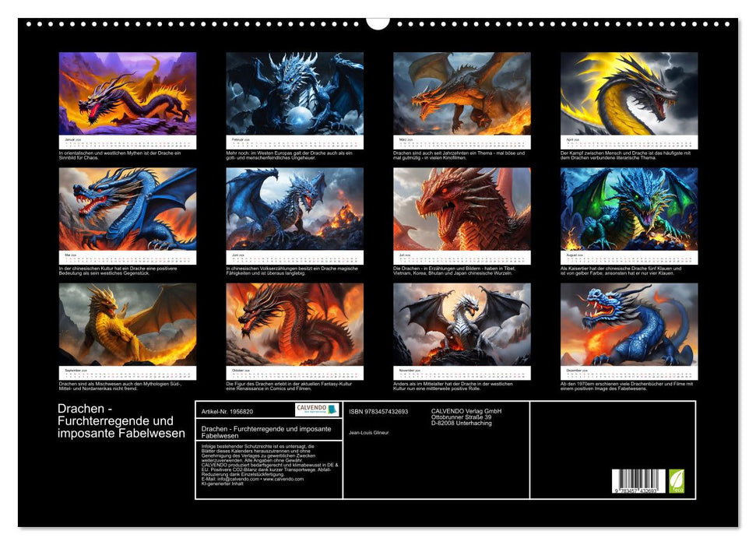The height and width of the screenshot is (545, 756).
Task: Click the www.calvendo.com website link
Action: coord(283,479)
